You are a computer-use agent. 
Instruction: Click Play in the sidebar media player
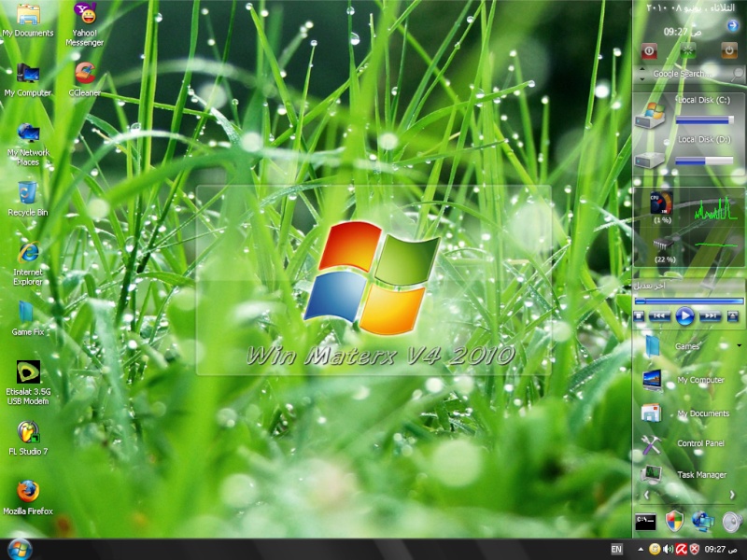tap(684, 316)
